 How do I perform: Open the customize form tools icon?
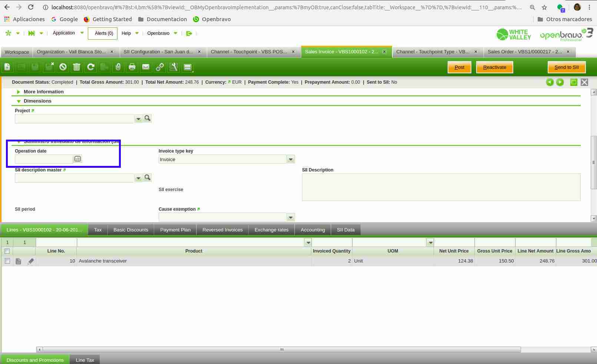pyautogui.click(x=173, y=67)
